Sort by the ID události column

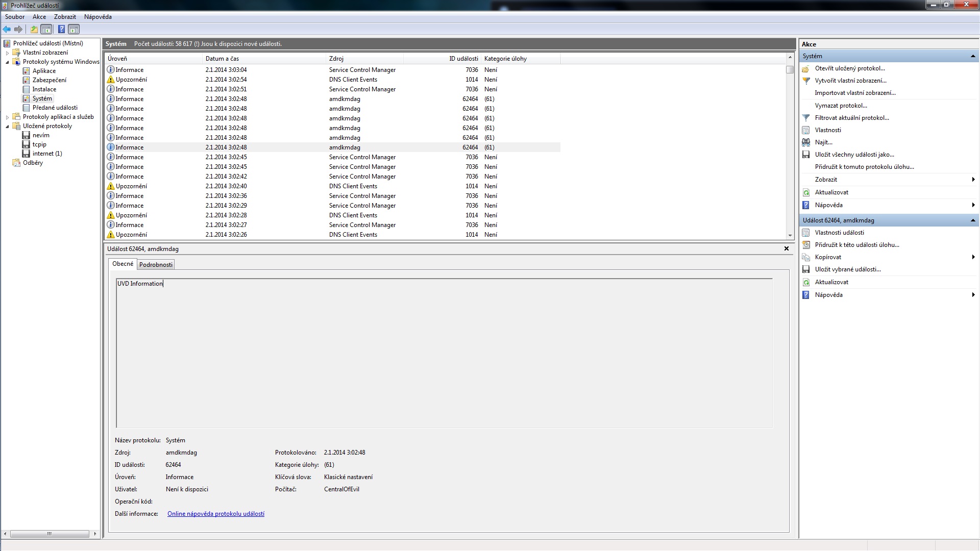[463, 59]
